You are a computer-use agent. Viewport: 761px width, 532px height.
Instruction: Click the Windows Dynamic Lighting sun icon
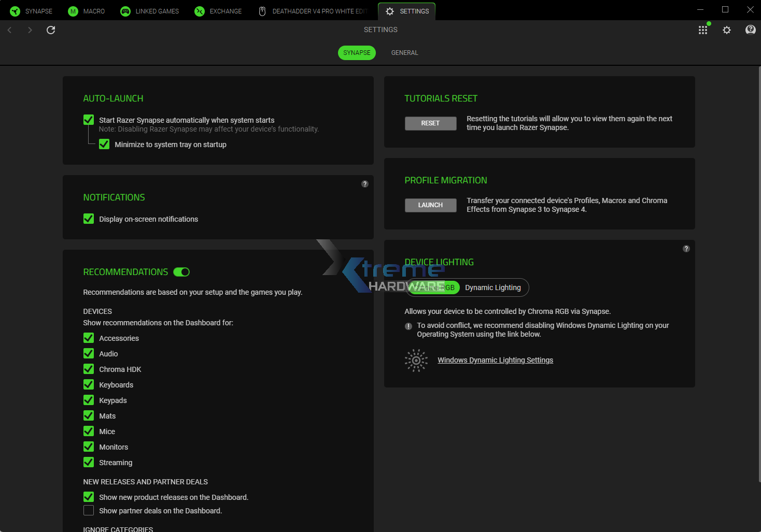pos(415,360)
